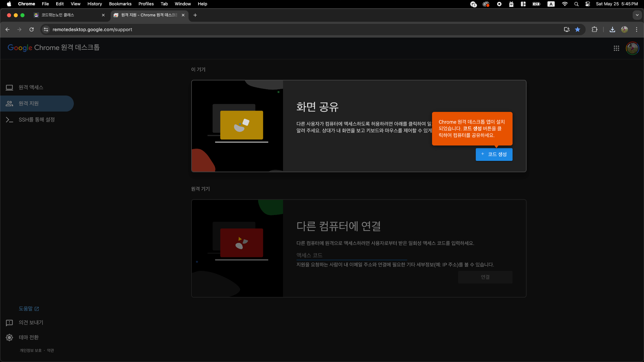This screenshot has height=362, width=644.
Task: Open Chrome three-dot menu
Action: pyautogui.click(x=636, y=30)
